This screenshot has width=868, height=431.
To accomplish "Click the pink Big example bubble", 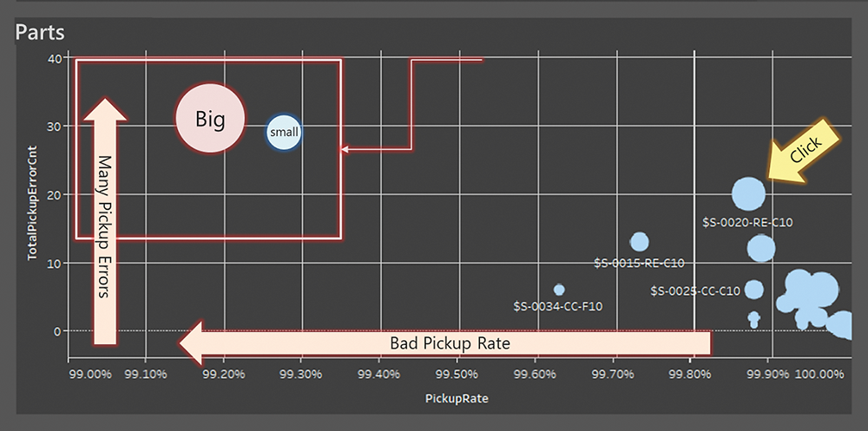I will 210,119.
